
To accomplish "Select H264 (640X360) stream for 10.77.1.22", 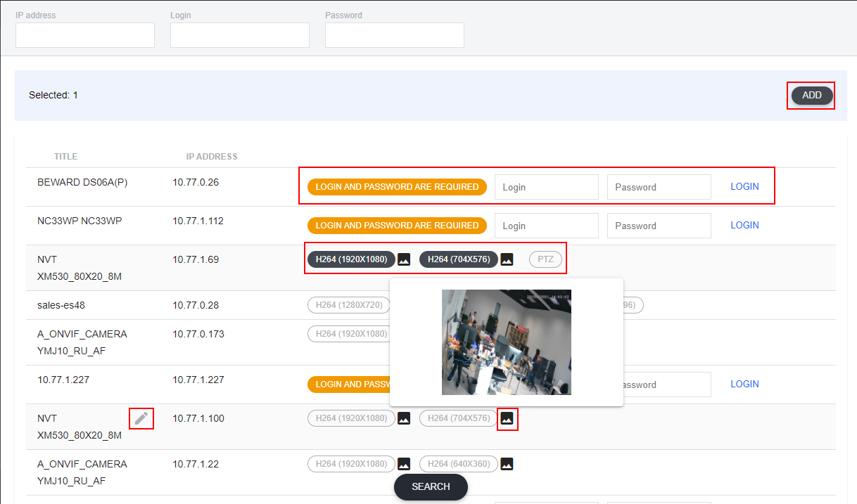I will click(459, 464).
